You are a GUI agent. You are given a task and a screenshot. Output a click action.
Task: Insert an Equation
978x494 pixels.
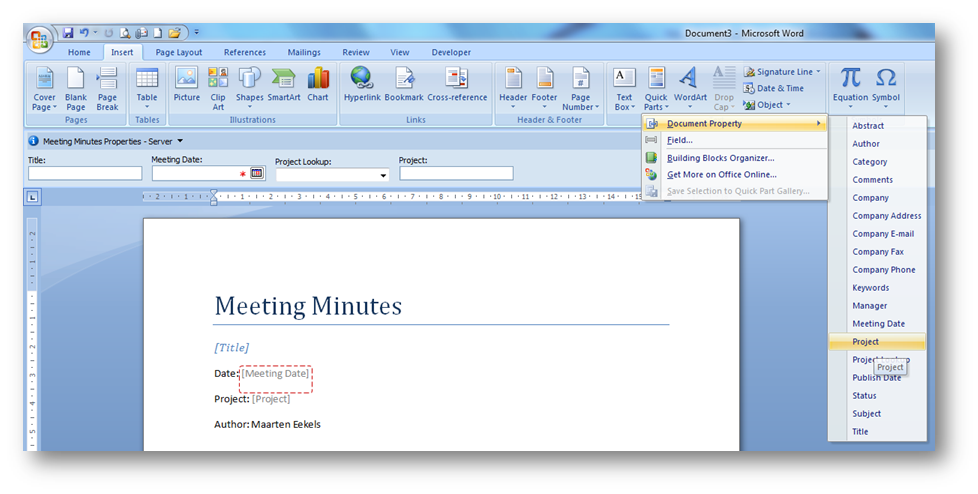pos(850,89)
